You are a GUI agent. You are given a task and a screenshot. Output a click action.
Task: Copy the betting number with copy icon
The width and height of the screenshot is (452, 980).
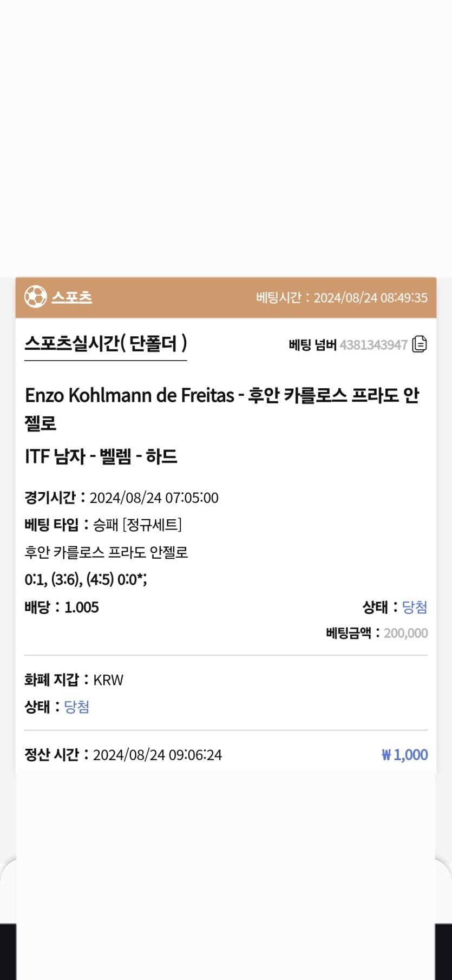click(420, 344)
